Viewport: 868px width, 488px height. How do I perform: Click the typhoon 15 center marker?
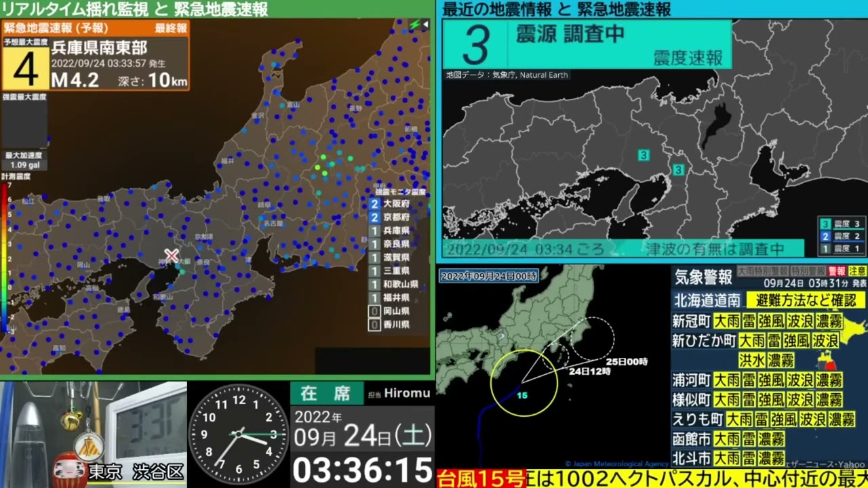tap(521, 395)
